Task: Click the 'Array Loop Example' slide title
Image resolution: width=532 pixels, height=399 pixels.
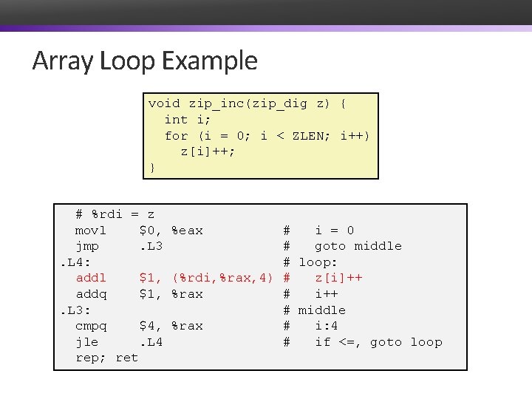Action: tap(145, 61)
